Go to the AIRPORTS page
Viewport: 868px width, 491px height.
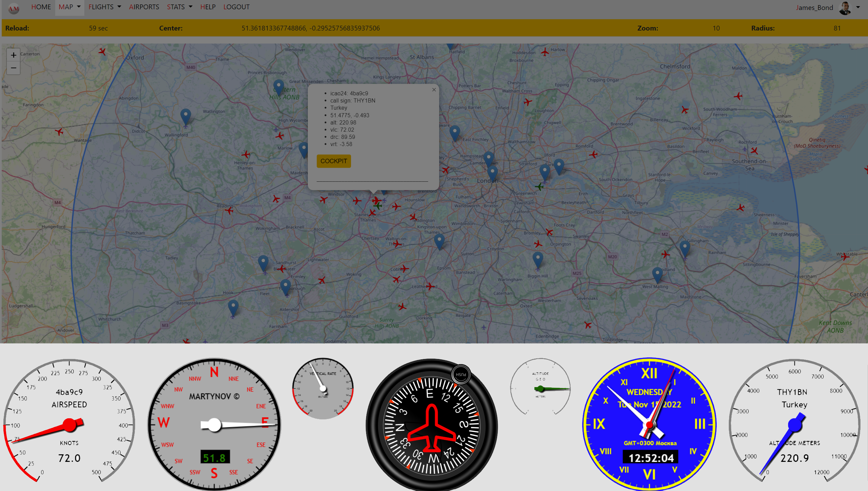pyautogui.click(x=144, y=7)
